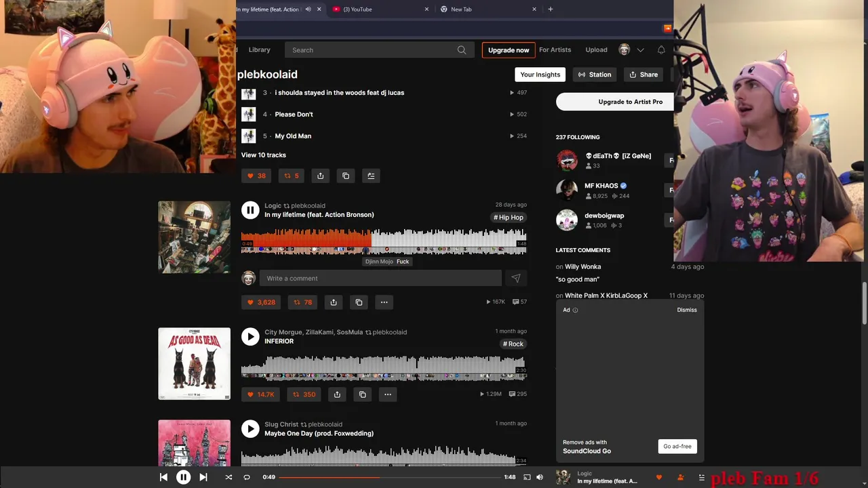Open the # Rock tag
This screenshot has width=868, height=488.
pos(513,344)
